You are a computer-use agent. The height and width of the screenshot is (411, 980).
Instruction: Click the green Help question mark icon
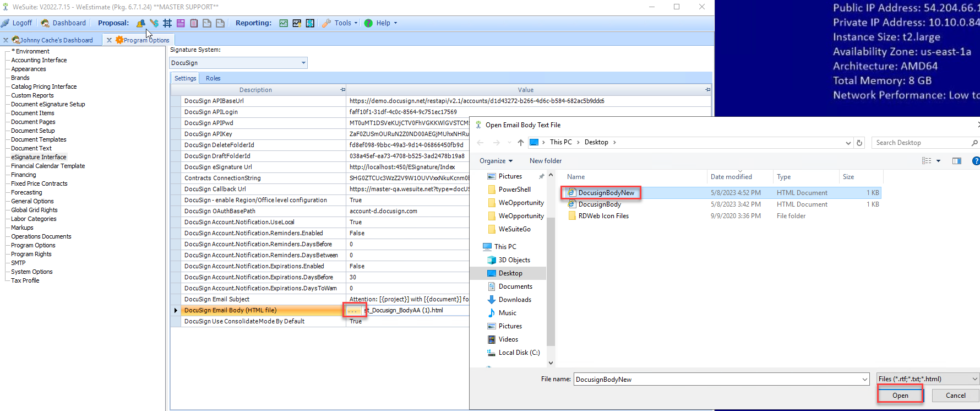click(368, 23)
